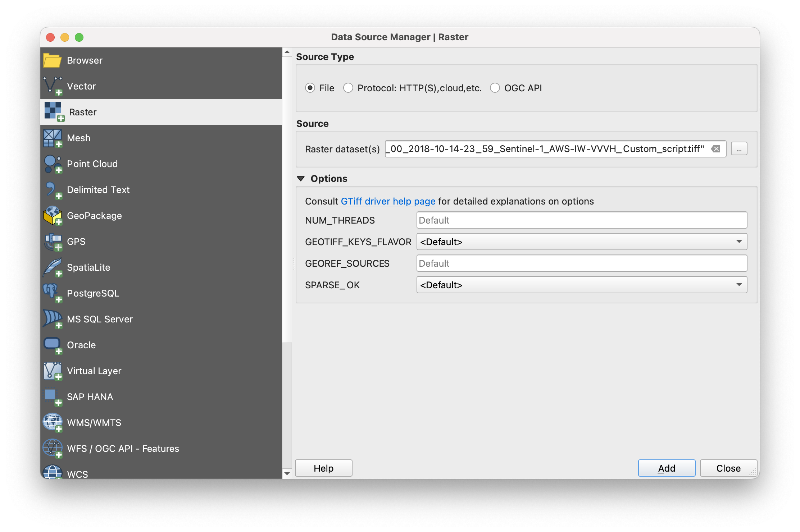Open the GTiff driver help page link

click(388, 201)
